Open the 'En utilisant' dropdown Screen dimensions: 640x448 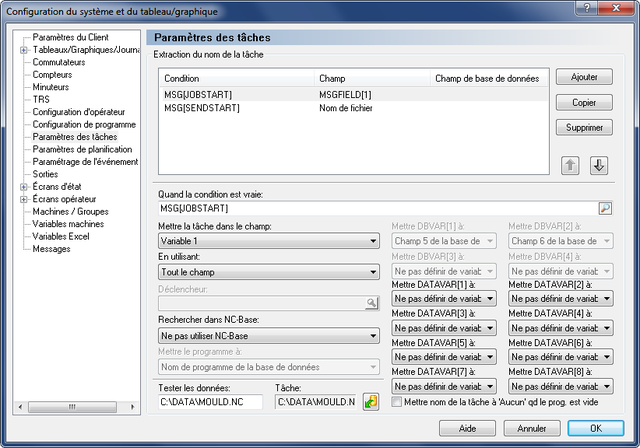(269, 272)
